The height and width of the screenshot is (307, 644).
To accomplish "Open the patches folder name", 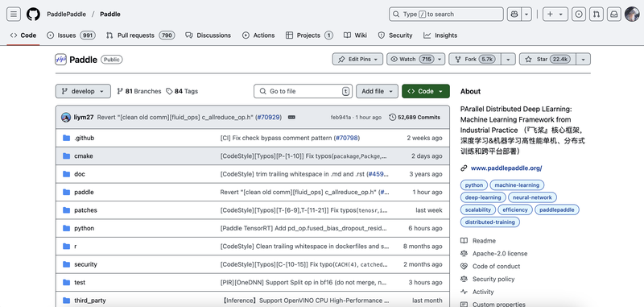I will [85, 210].
